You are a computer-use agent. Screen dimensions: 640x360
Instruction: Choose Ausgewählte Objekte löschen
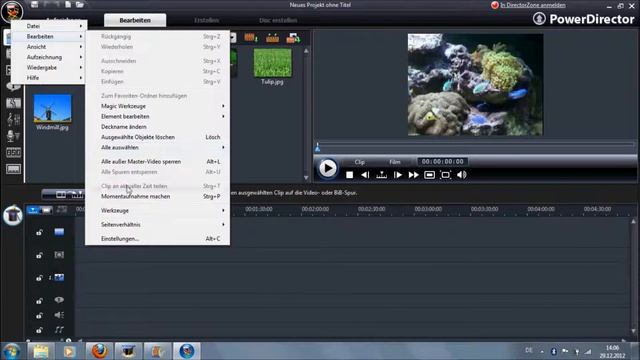pos(158,137)
